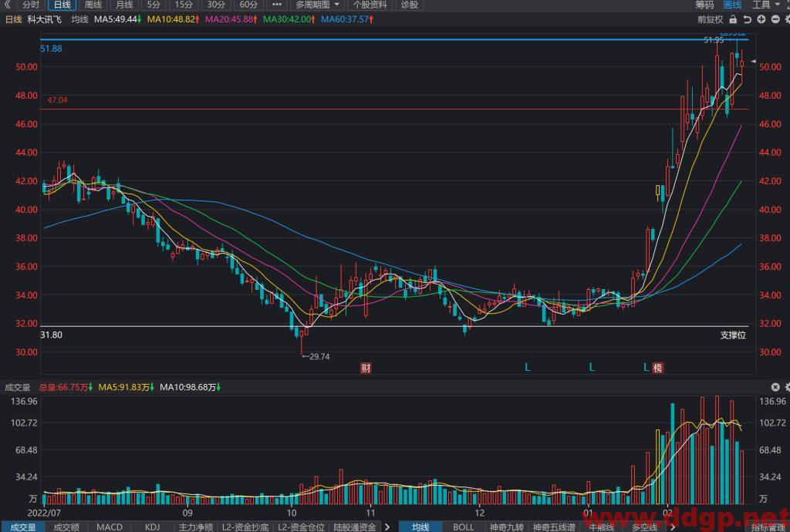
Task: Switch to the 分时 intraday view
Action: pyautogui.click(x=30, y=5)
